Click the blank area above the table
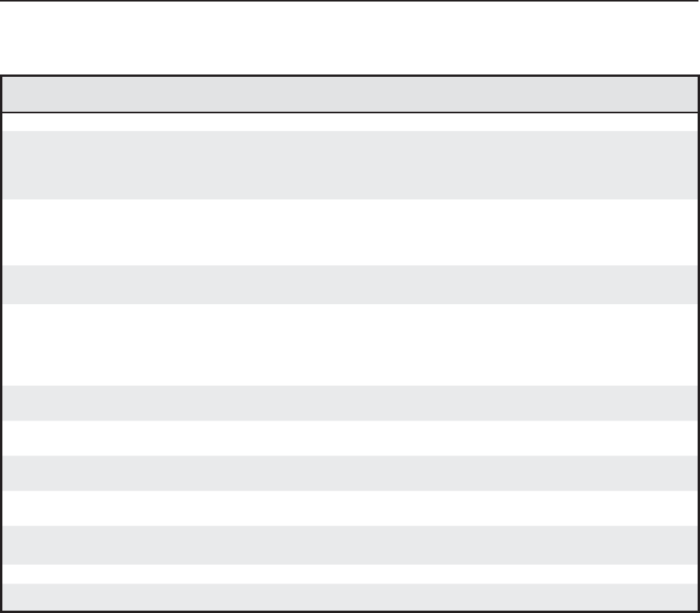The width and height of the screenshot is (700, 613). tap(349, 39)
